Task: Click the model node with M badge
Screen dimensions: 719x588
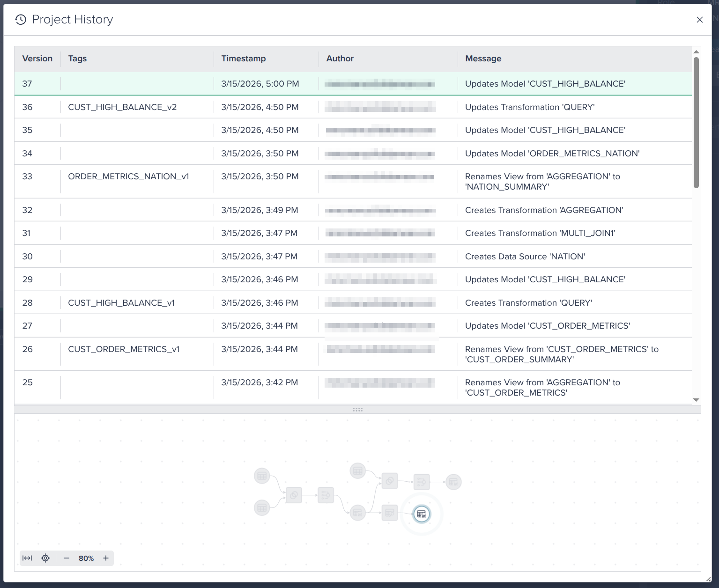Action: pos(454,482)
